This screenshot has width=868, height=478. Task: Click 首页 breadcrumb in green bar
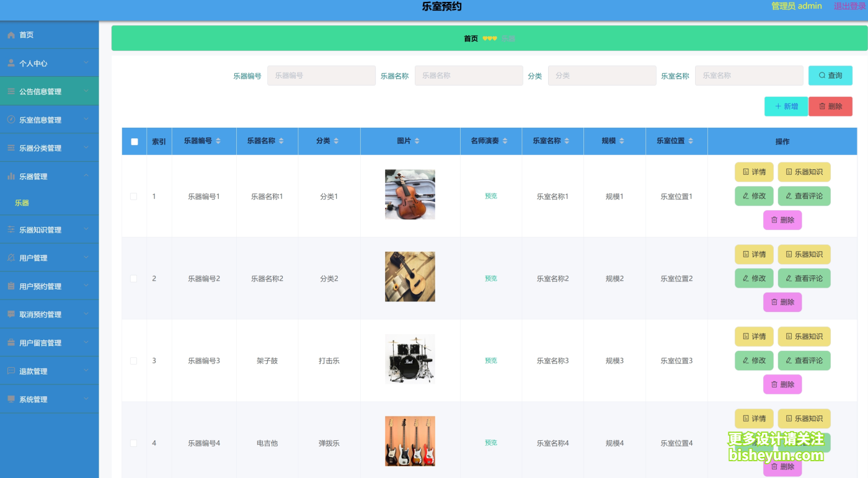tap(471, 38)
